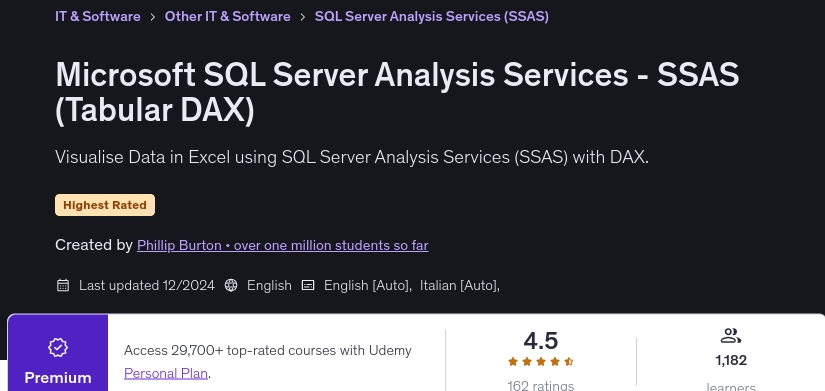Open the Personal Plan link
The width and height of the screenshot is (825, 391).
point(166,374)
